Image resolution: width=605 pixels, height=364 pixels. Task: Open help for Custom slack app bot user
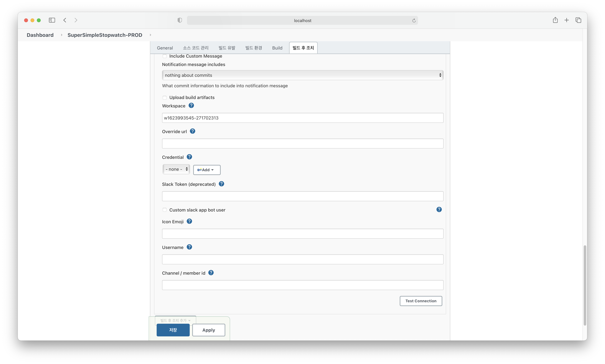click(x=439, y=209)
